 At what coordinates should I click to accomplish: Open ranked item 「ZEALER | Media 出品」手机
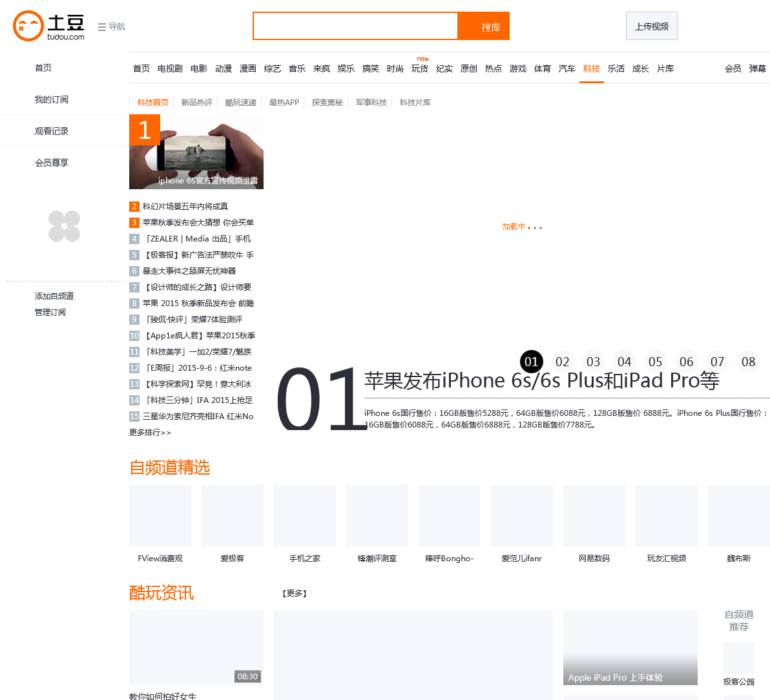click(x=198, y=238)
